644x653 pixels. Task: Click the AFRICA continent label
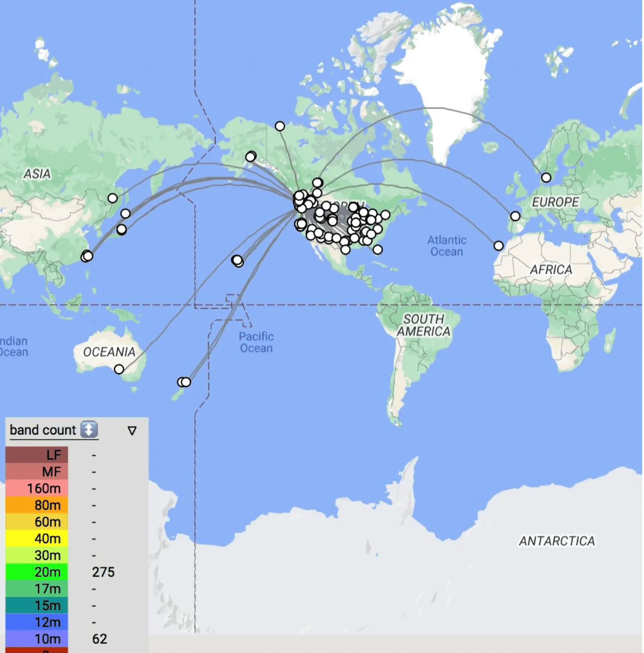551,270
